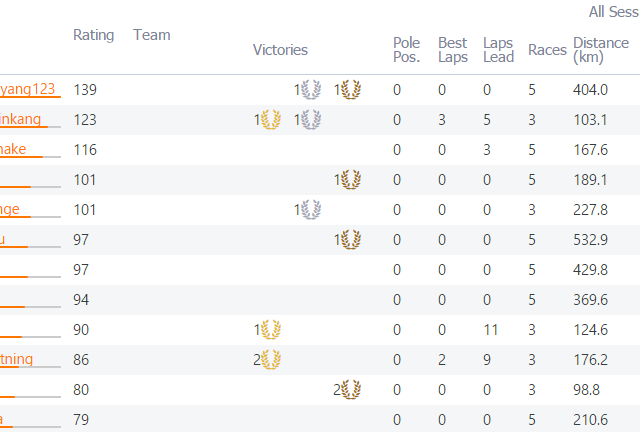
Task: Sort table by Rating column header
Action: [x=93, y=35]
